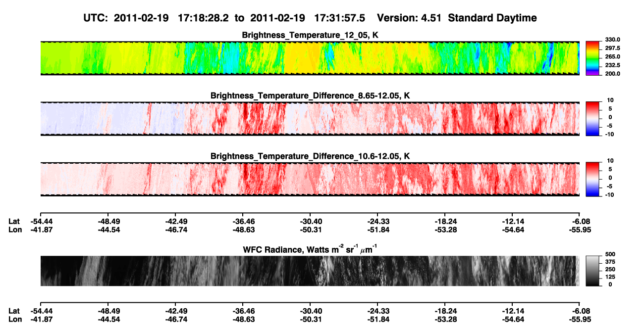The width and height of the screenshot is (644, 330).
Task: Click the -10 tick on 8.65-12.05 colorbar
Action: (609, 135)
